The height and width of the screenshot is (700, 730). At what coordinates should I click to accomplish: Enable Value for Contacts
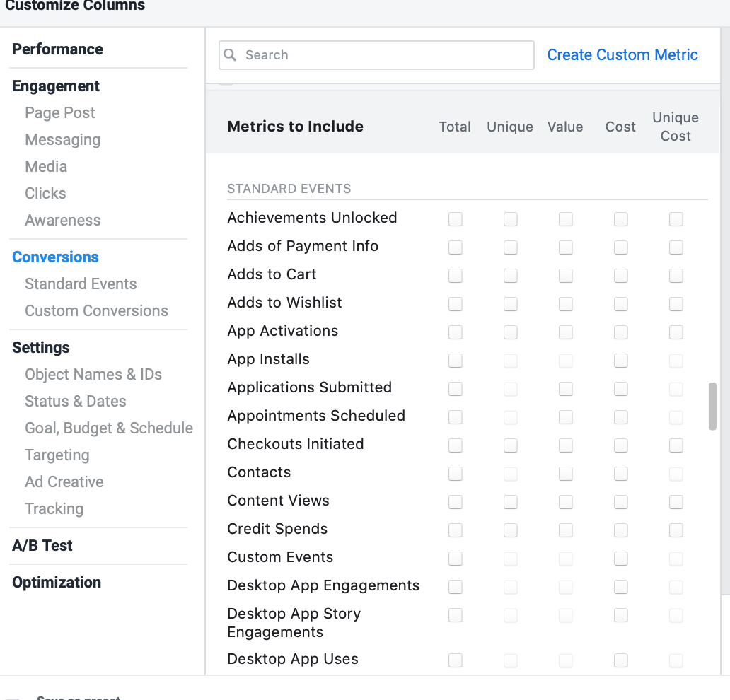click(565, 474)
